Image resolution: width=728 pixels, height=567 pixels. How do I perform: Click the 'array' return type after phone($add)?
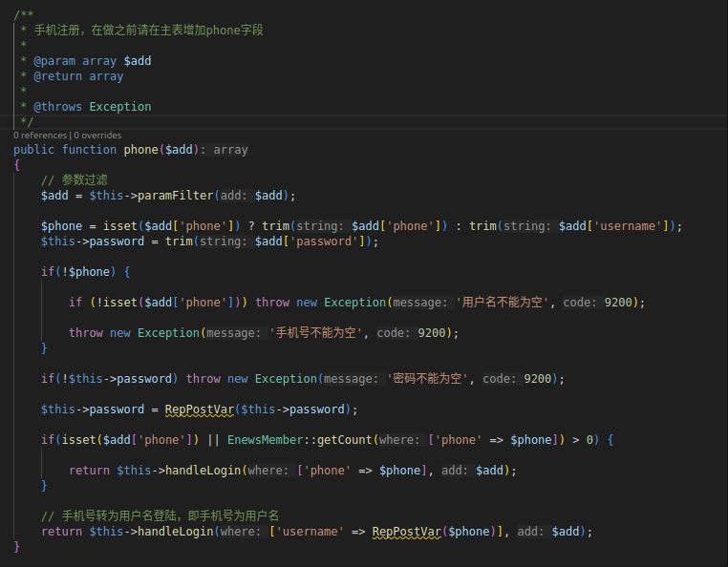coord(230,150)
